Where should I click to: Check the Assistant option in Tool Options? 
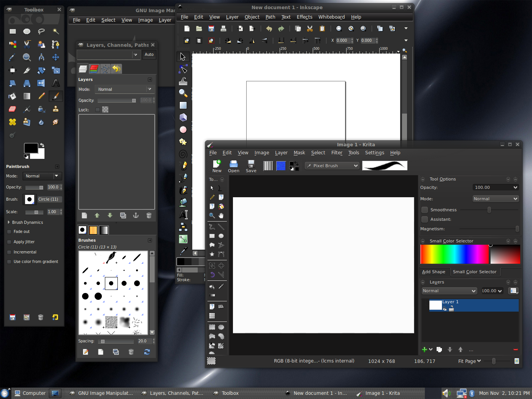point(424,219)
